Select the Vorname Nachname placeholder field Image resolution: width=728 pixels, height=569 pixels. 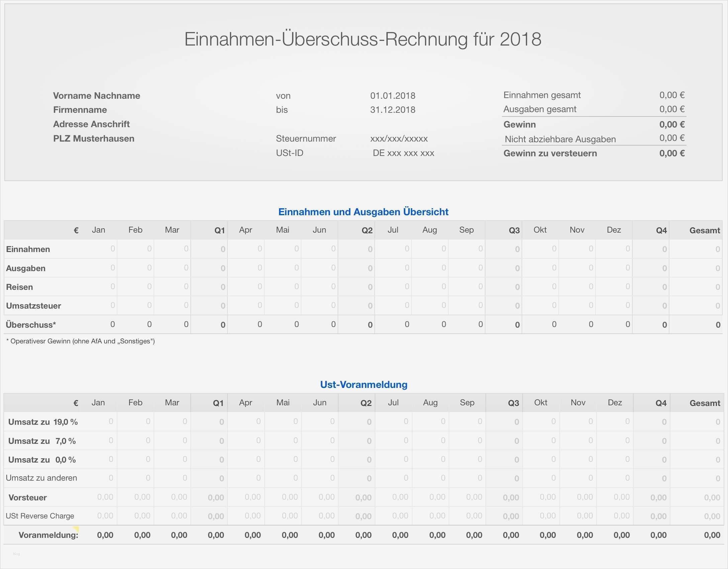[96, 95]
